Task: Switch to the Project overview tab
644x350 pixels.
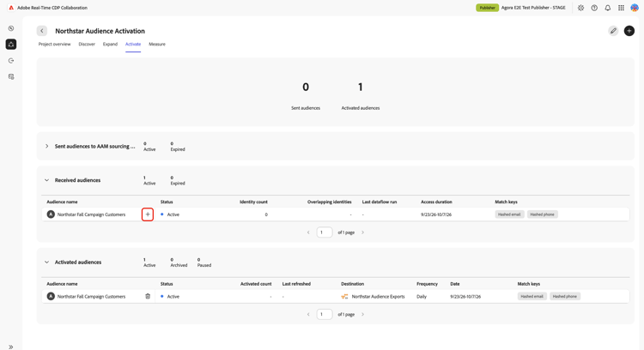Action: click(x=55, y=44)
